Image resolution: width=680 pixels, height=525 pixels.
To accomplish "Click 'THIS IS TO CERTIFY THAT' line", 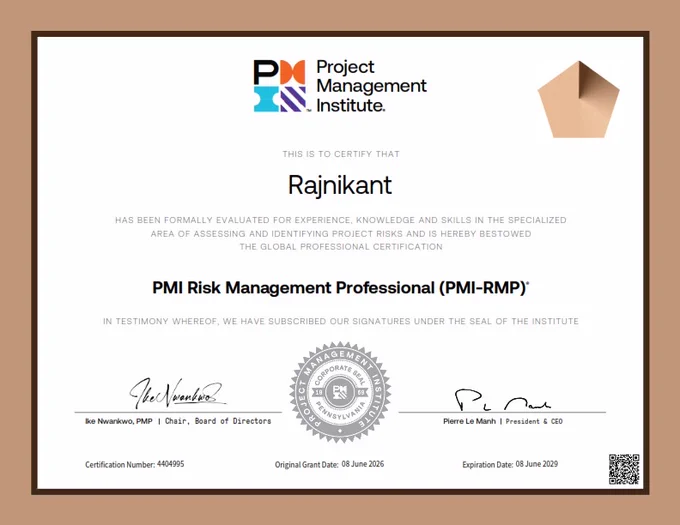I will click(341, 154).
